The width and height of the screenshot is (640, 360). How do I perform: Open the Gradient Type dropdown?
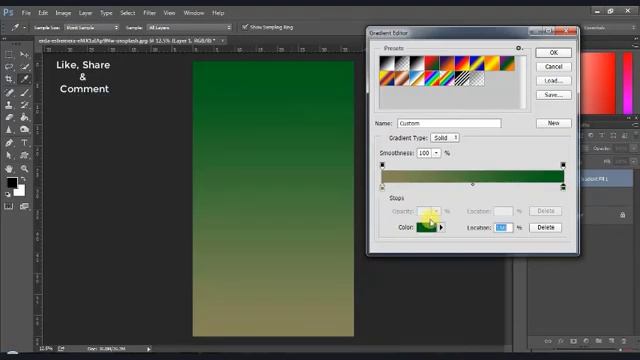445,138
